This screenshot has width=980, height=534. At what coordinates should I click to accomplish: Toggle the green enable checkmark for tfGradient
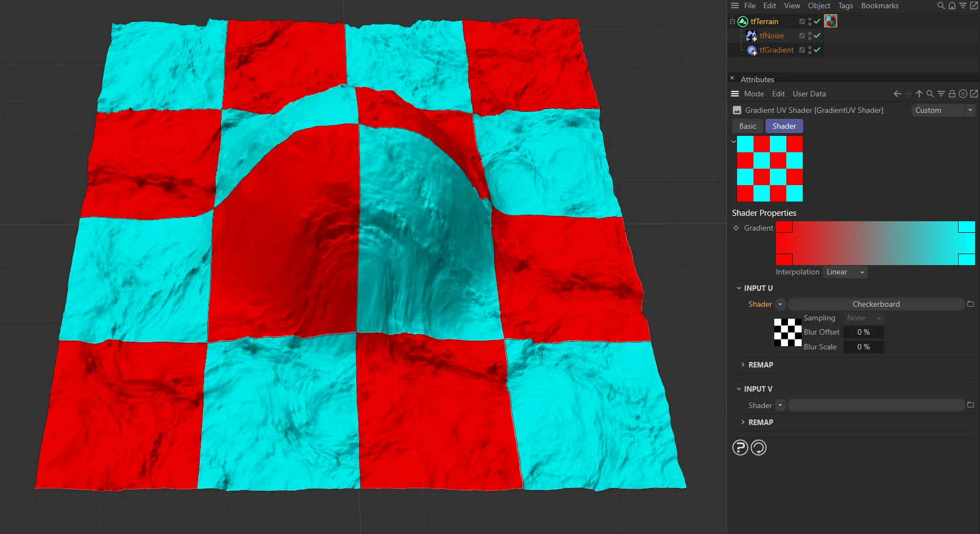817,50
